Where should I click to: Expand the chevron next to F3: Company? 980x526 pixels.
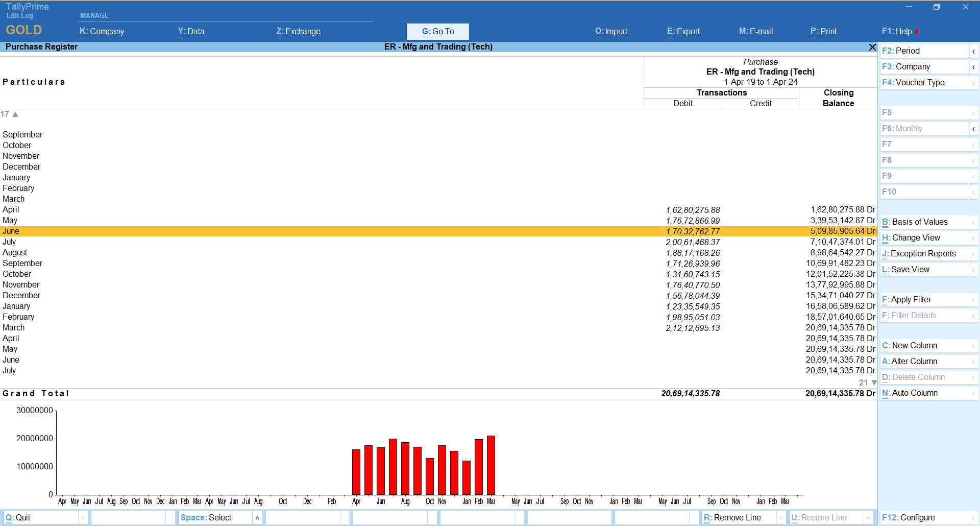(973, 67)
